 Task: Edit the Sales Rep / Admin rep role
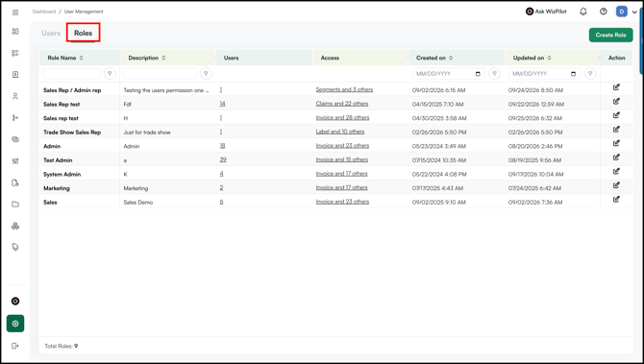tap(616, 87)
